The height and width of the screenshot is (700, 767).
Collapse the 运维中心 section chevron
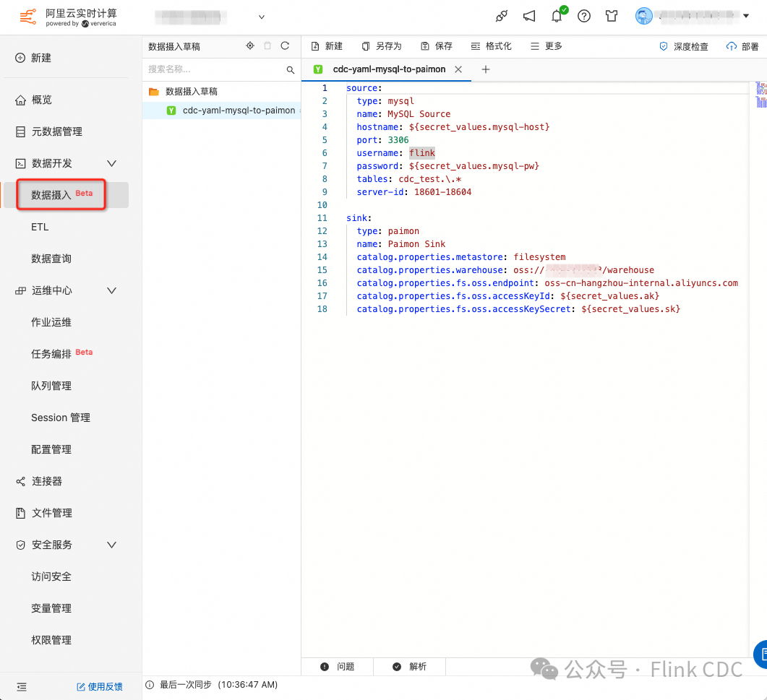[x=111, y=290]
